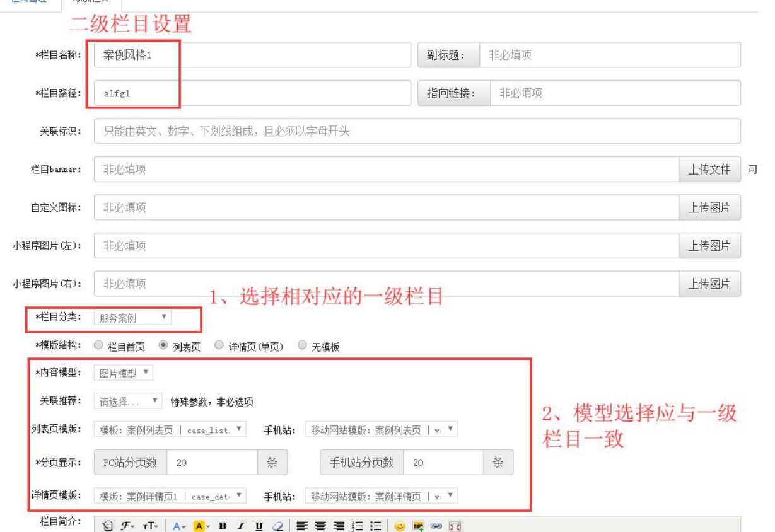Expand the 内容模型 dropdown showing 图片模型

pos(124,373)
